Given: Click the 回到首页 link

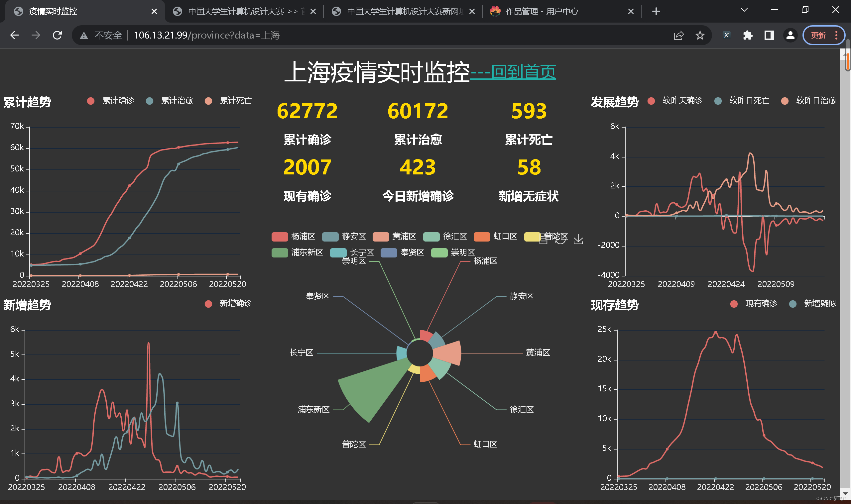Looking at the screenshot, I should 523,72.
